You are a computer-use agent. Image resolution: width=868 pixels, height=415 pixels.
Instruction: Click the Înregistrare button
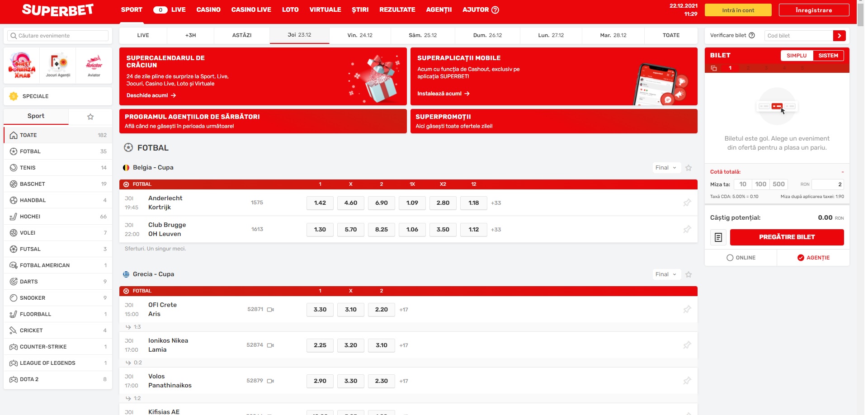pos(814,10)
